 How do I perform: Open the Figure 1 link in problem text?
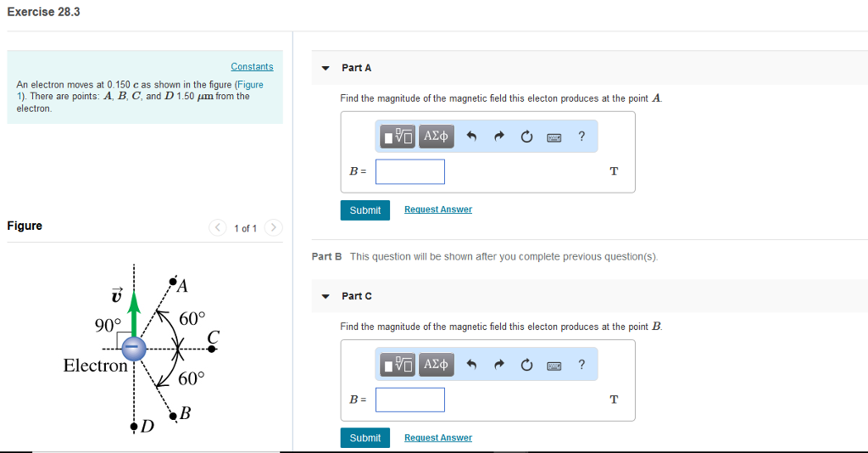click(x=250, y=85)
